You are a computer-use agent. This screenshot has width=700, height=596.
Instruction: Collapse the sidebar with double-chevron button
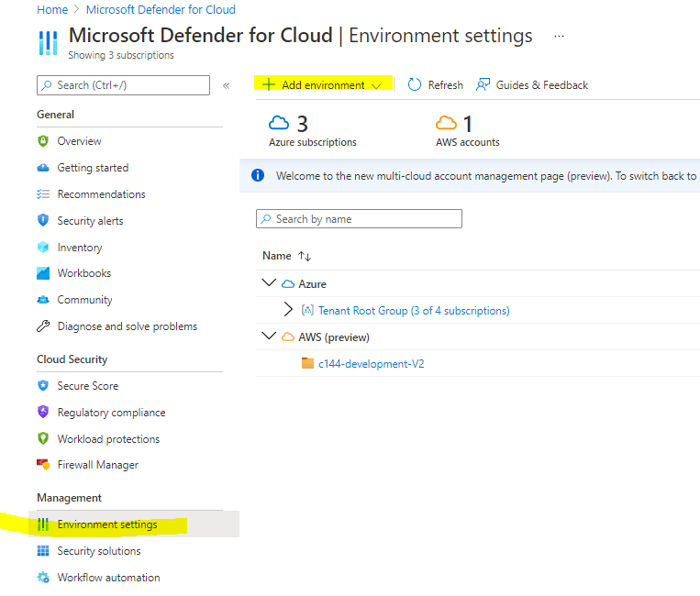[227, 85]
